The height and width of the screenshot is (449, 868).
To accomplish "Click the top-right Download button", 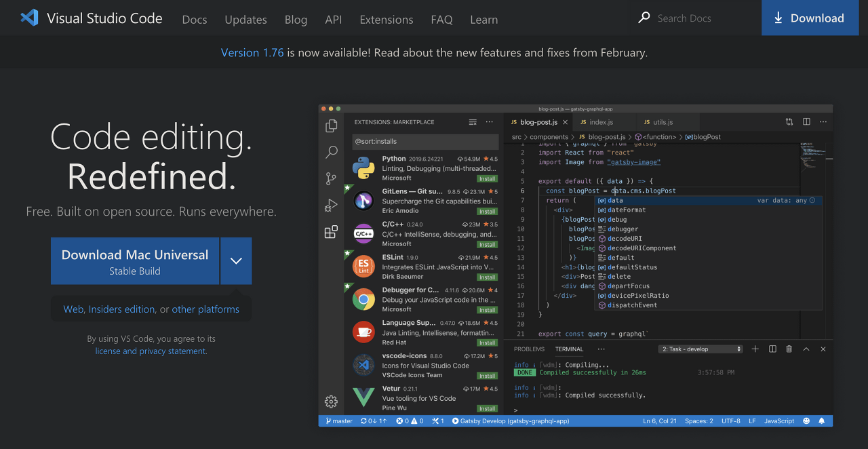I will coord(809,18).
